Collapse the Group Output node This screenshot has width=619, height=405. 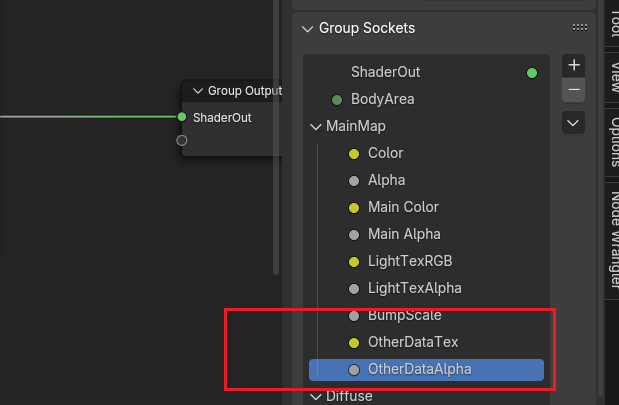197,92
